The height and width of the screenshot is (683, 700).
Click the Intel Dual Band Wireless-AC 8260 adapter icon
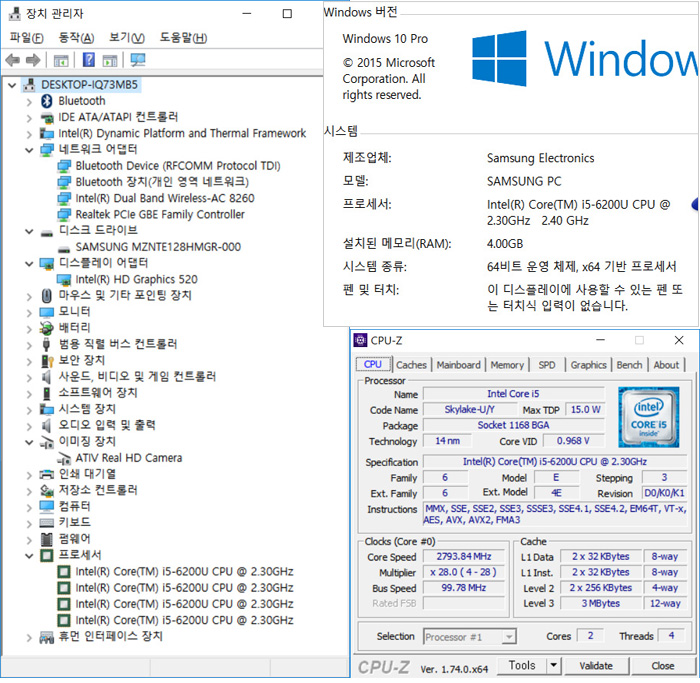pos(64,198)
